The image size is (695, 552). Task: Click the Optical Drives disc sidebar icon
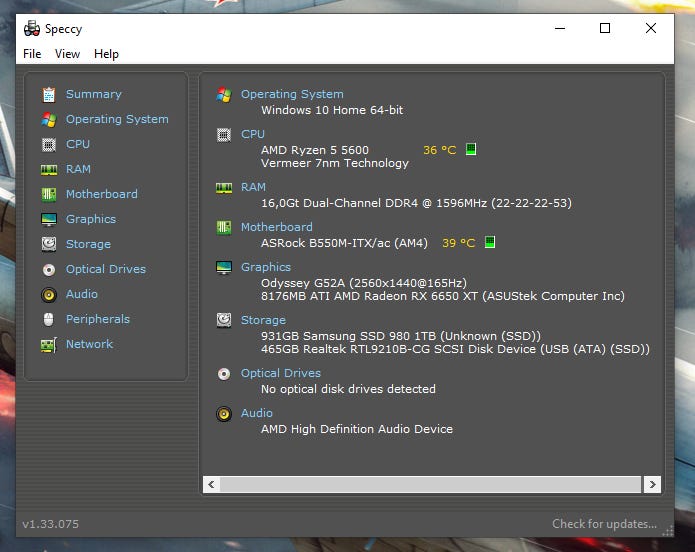click(49, 270)
